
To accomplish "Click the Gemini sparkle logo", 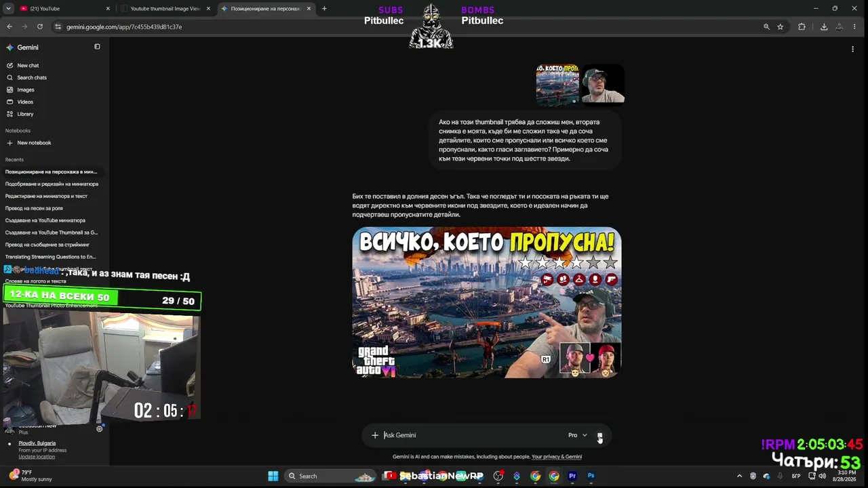I will (x=9, y=47).
